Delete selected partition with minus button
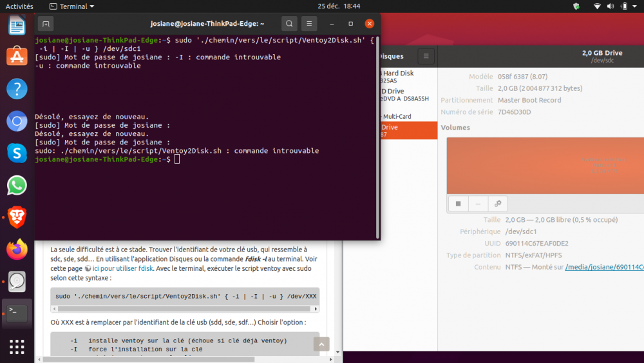This screenshot has width=644, height=363. pos(478,204)
